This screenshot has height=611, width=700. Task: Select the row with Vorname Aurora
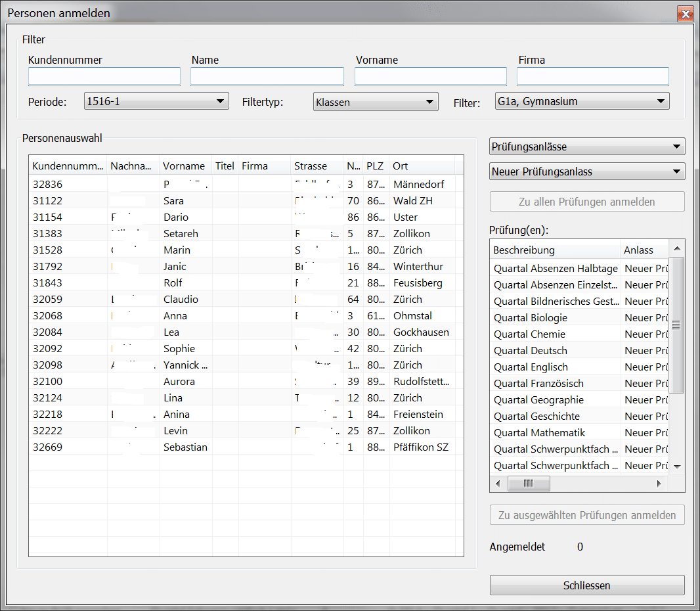tap(179, 382)
